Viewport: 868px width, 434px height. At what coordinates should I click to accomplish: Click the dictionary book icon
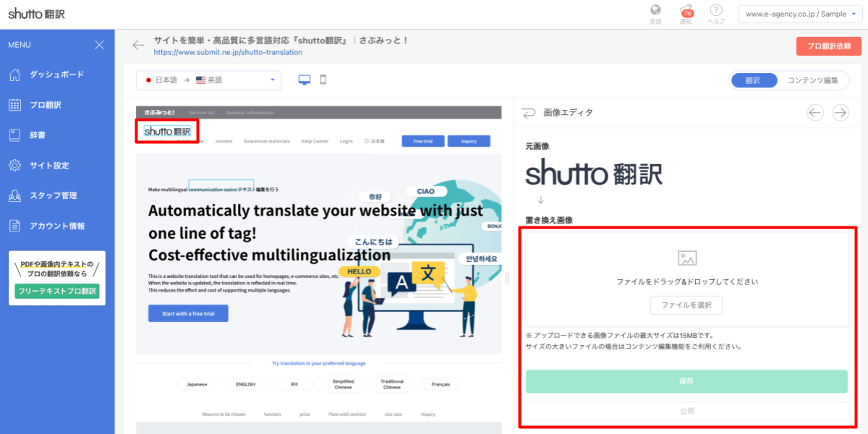14,135
